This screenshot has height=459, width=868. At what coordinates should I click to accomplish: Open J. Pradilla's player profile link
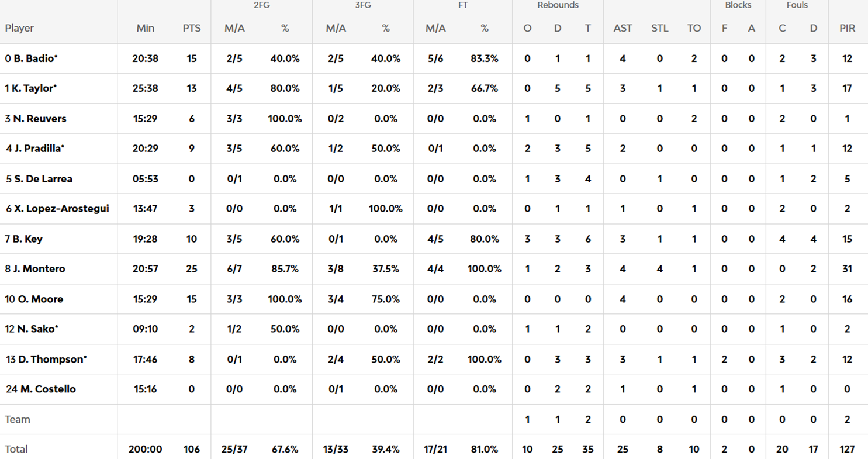tap(39, 149)
